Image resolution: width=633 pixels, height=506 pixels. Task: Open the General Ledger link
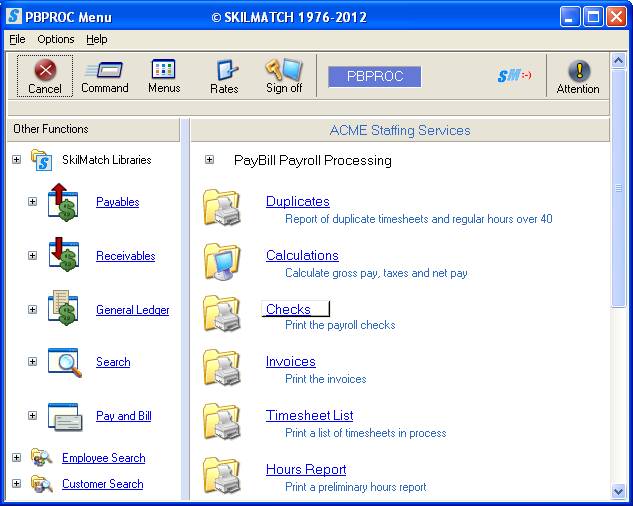(133, 310)
